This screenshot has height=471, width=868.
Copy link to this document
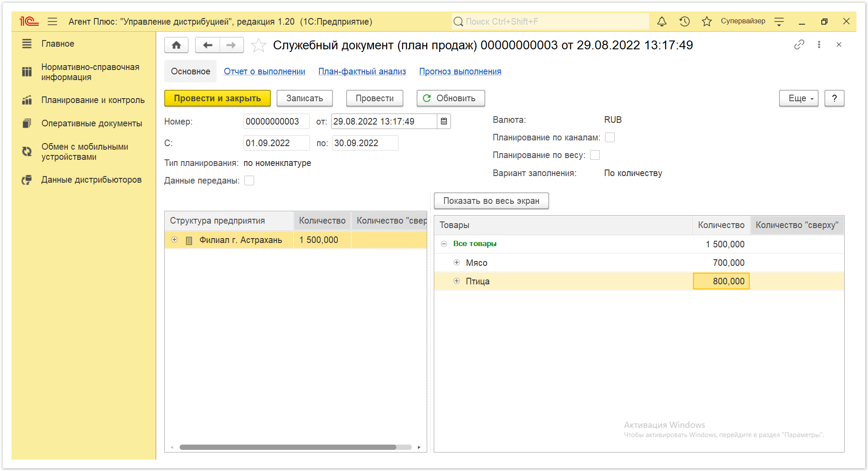coord(799,44)
